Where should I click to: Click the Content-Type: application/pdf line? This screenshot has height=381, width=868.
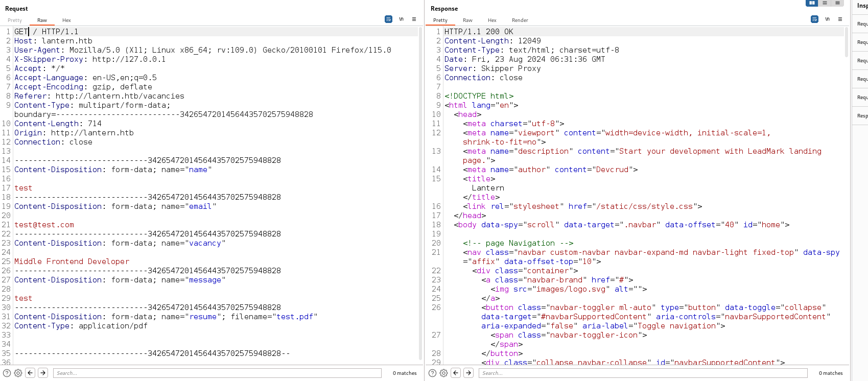(81, 326)
